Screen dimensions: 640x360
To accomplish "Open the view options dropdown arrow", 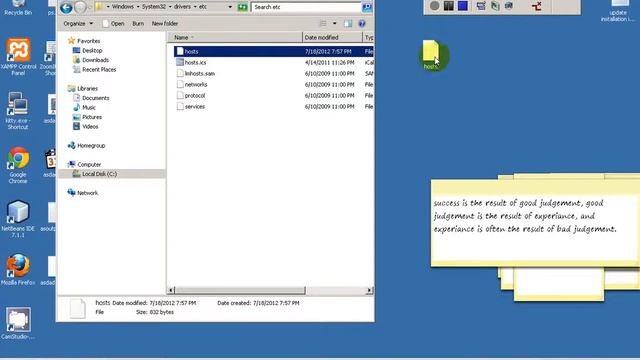I will click(x=335, y=24).
